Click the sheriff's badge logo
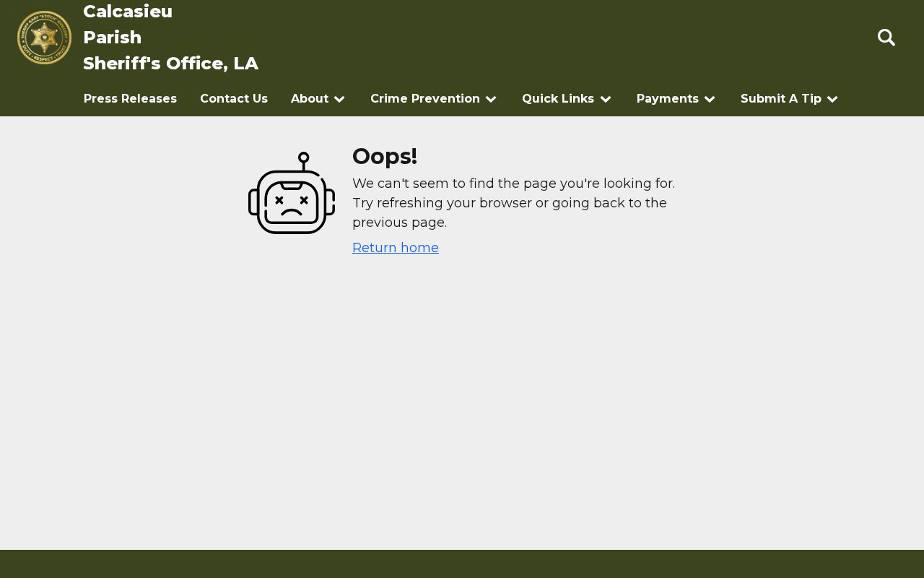Screen dimensions: 924x578 (44, 38)
